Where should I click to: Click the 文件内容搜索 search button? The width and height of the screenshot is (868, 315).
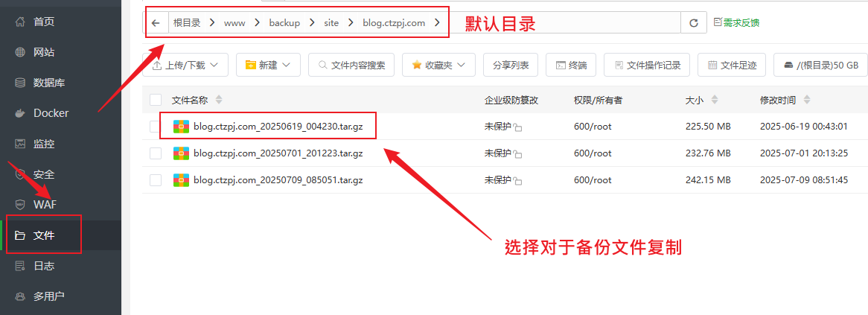tap(351, 66)
